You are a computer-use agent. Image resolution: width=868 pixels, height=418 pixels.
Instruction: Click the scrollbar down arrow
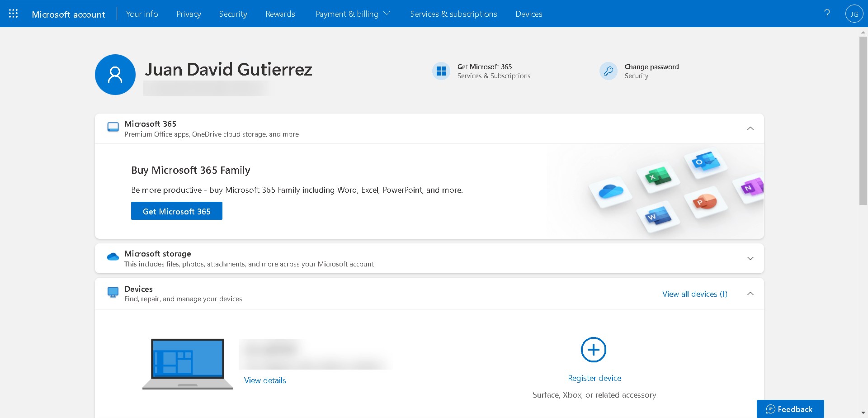863,413
